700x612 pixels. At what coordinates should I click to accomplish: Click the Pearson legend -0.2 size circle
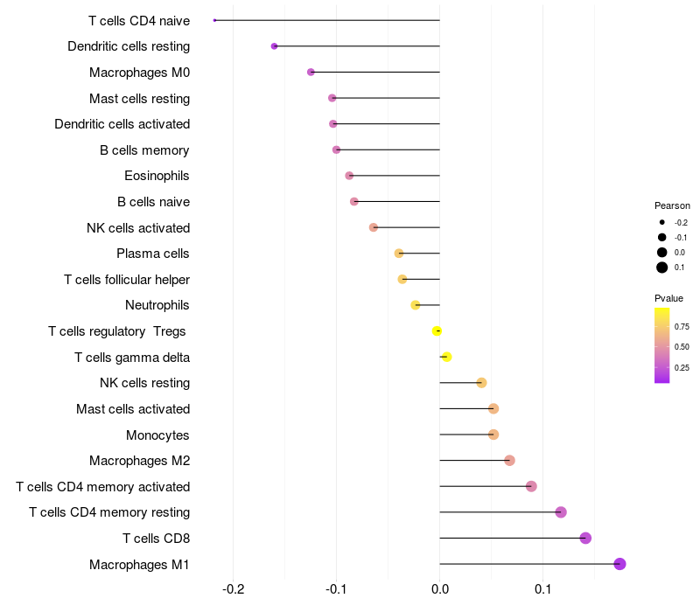coord(662,222)
